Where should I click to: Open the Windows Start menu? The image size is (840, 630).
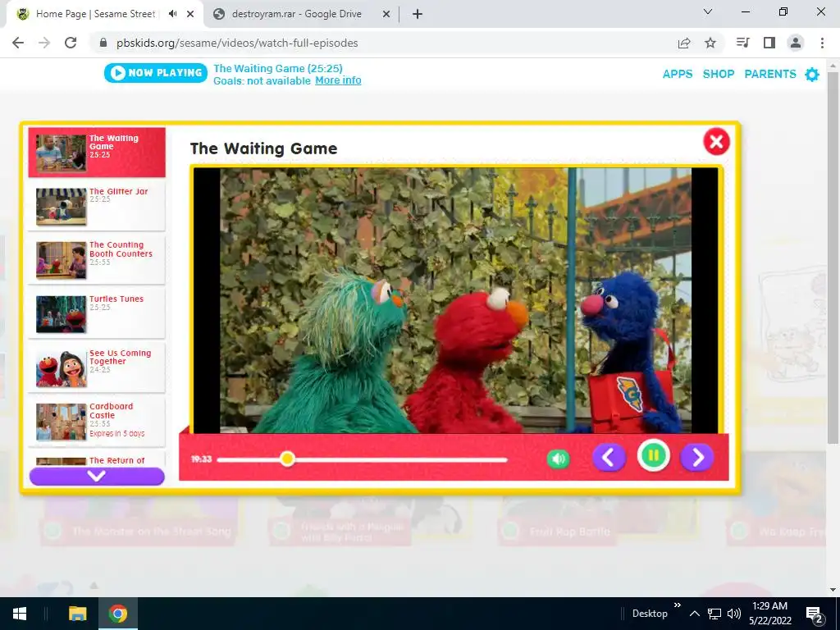[x=20, y=614]
